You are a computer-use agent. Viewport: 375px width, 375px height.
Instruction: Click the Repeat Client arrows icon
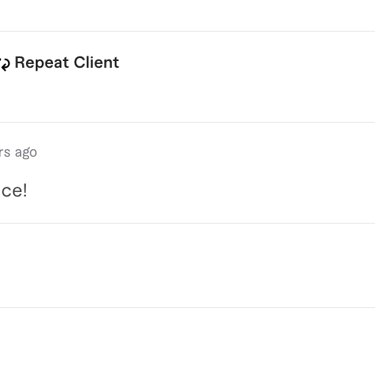coord(5,63)
